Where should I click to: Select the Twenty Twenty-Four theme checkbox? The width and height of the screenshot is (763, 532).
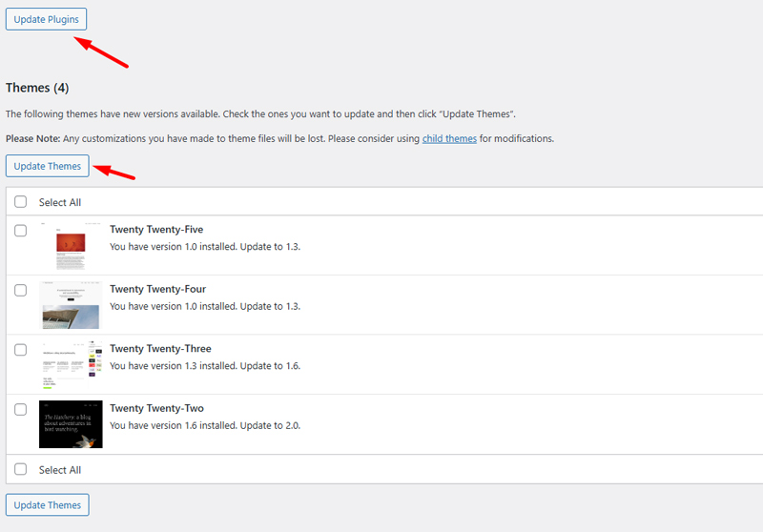click(21, 290)
